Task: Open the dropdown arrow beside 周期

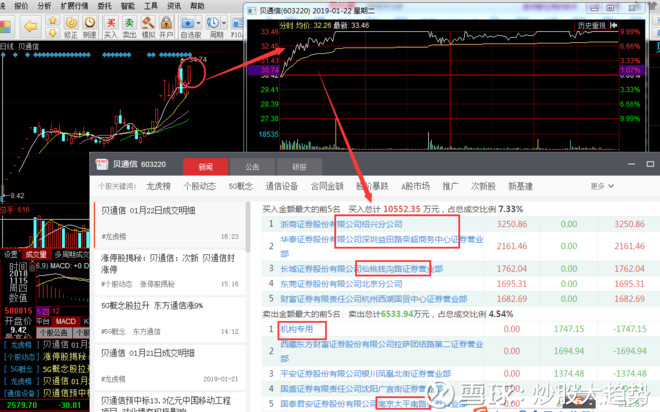Action: tap(224, 24)
